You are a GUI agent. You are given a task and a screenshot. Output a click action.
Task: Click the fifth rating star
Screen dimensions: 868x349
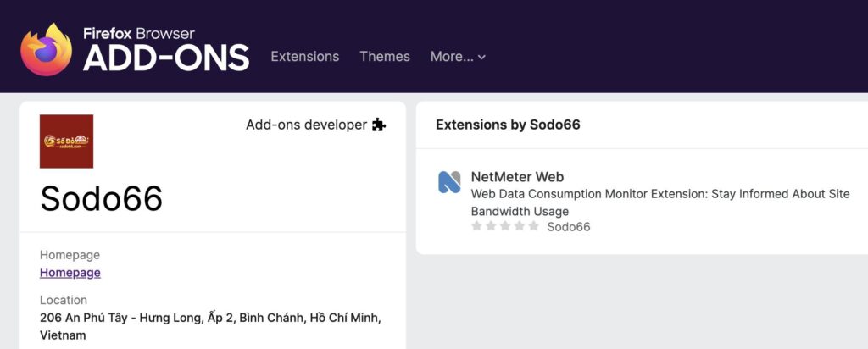[533, 226]
